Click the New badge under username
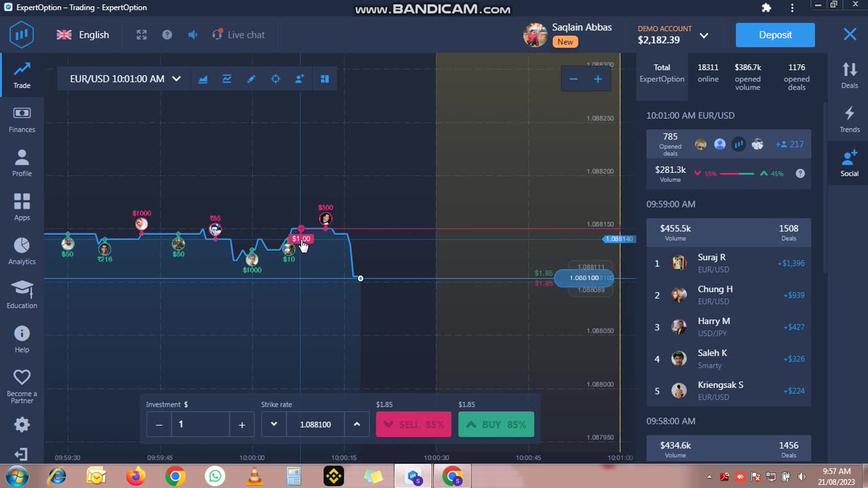This screenshot has width=868, height=488. point(565,41)
